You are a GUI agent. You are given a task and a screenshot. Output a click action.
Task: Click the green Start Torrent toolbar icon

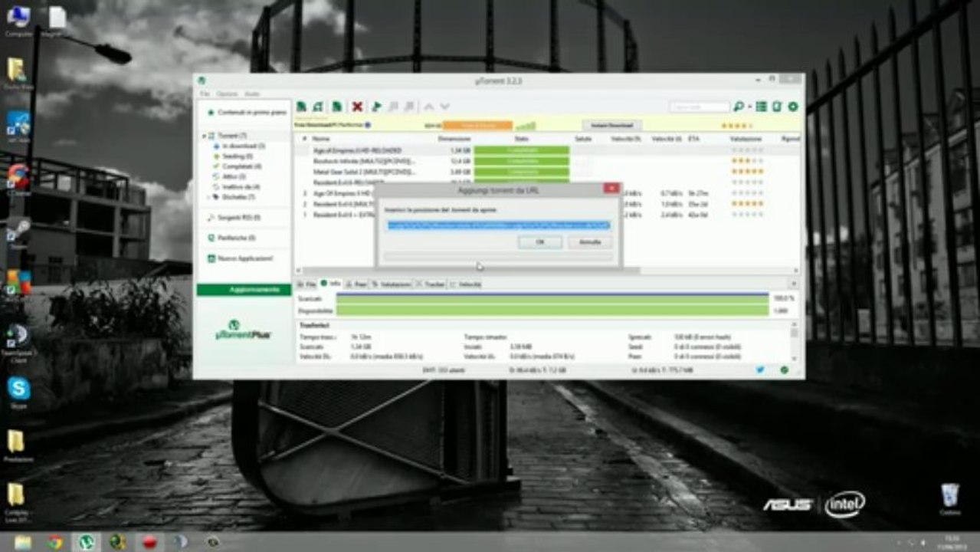pyautogui.click(x=376, y=107)
